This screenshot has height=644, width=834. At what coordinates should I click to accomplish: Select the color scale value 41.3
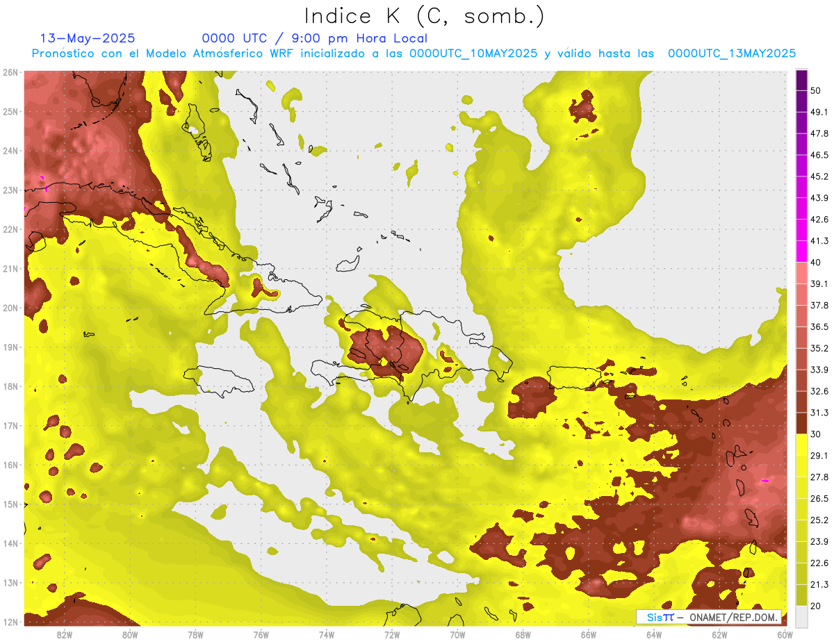click(x=820, y=241)
